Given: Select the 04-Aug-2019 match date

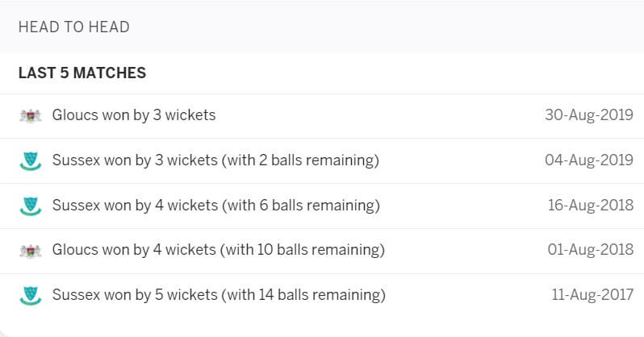Looking at the screenshot, I should (x=589, y=160).
